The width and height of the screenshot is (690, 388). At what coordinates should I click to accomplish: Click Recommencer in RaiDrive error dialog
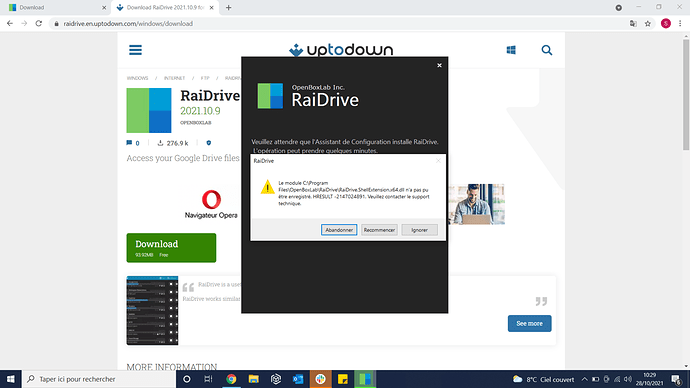coord(379,230)
